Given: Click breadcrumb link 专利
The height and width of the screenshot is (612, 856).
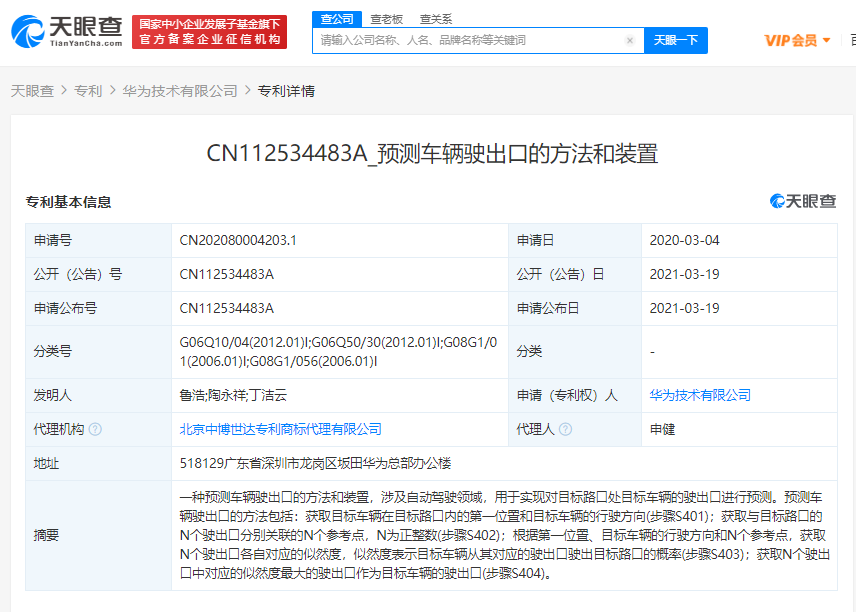Looking at the screenshot, I should coord(83,89).
